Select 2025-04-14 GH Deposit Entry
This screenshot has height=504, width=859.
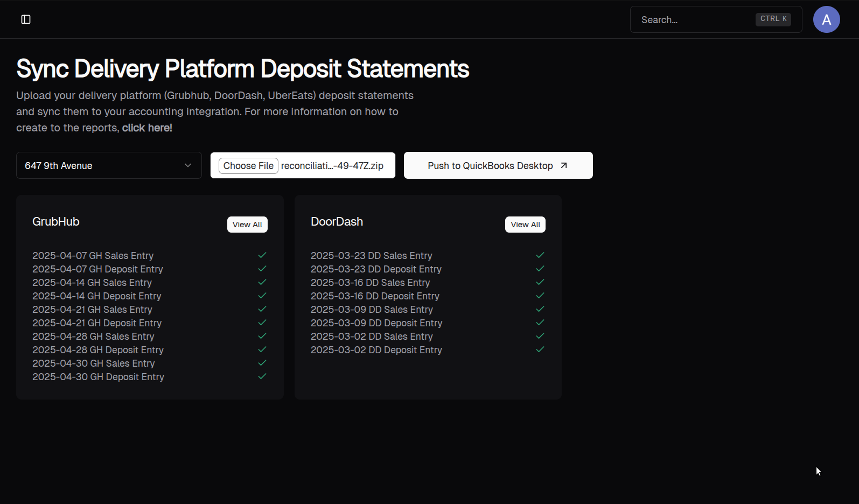(x=97, y=296)
